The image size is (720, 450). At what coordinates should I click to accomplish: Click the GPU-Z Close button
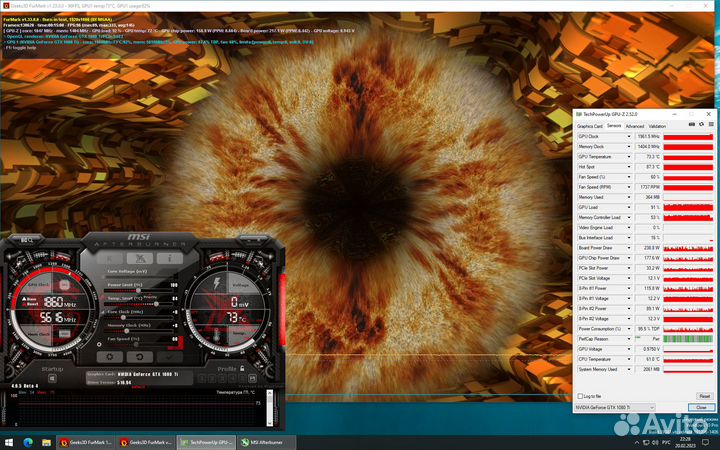coord(701,407)
